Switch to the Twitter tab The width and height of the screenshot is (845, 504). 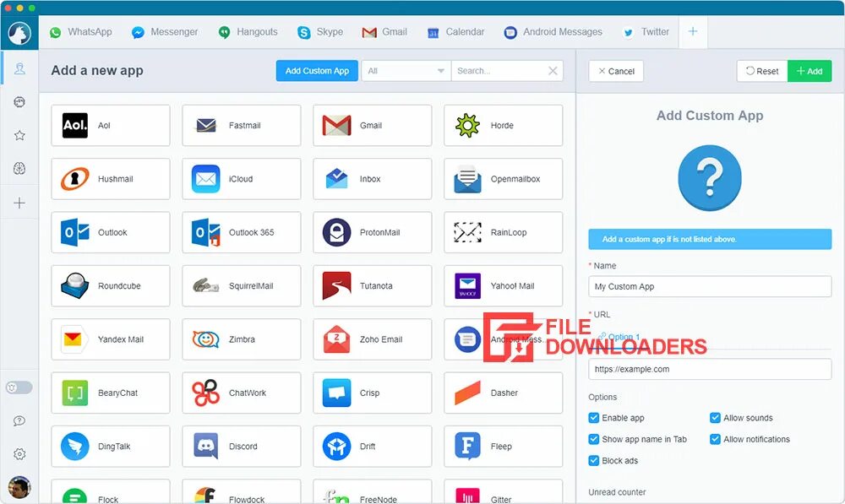[x=646, y=32]
